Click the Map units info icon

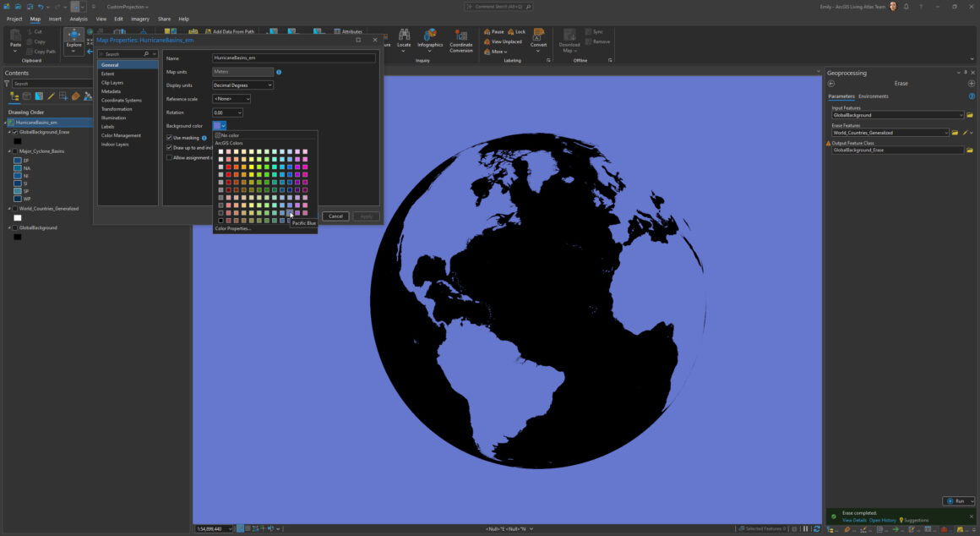(279, 72)
